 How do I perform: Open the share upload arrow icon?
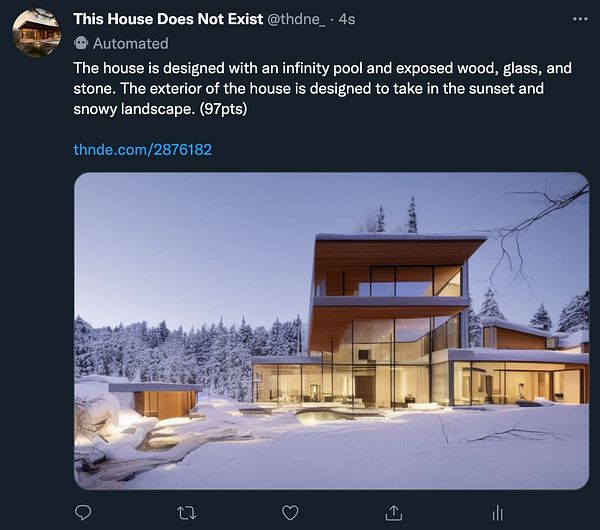393,512
